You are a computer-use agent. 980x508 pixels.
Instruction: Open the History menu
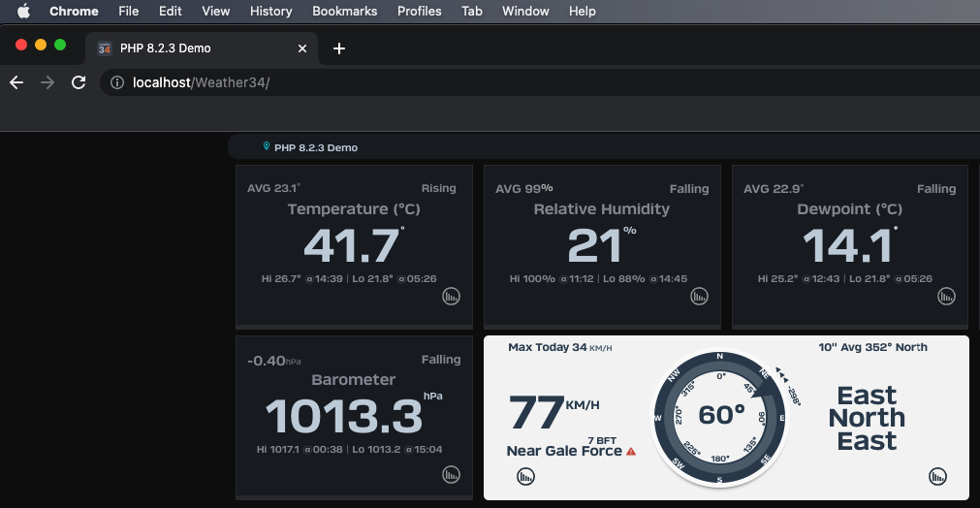271,11
